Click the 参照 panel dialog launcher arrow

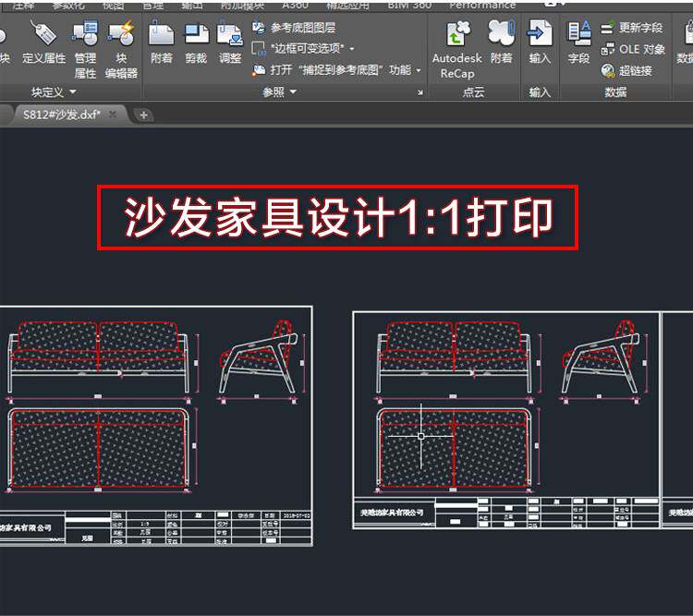coord(420,92)
